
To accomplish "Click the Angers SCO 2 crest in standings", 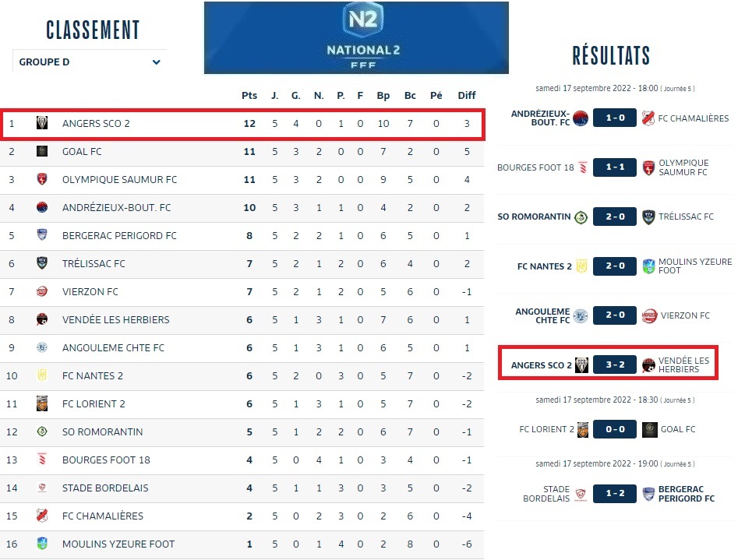I will (x=42, y=123).
